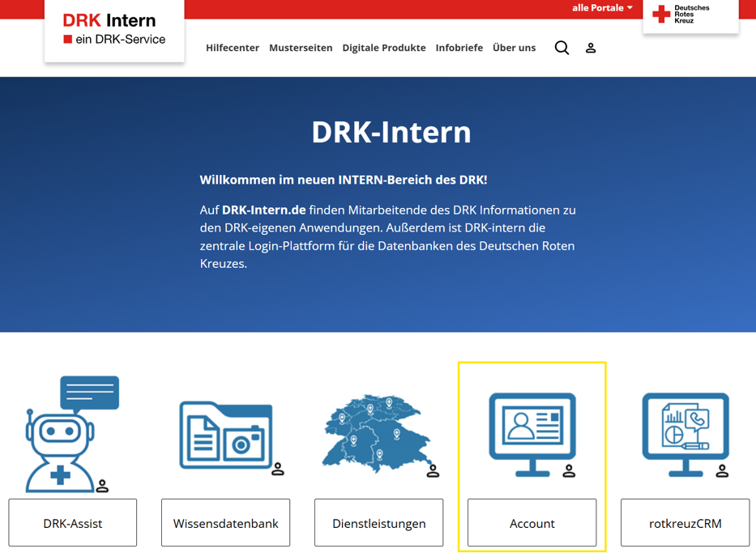Open Digitale Produkte in navigation
Screen dimensions: 756x557
(x=384, y=48)
